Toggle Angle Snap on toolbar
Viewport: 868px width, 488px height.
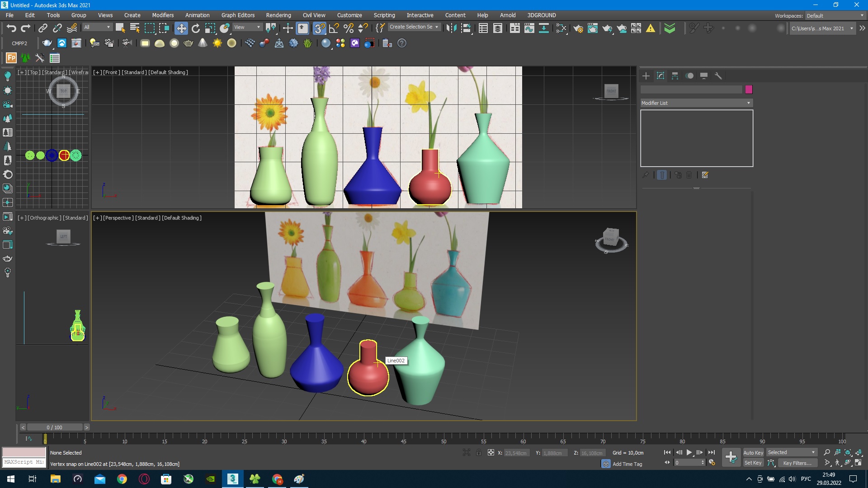pyautogui.click(x=334, y=28)
